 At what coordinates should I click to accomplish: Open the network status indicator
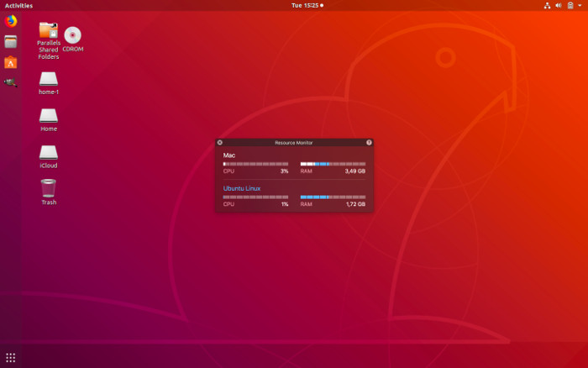pos(547,6)
